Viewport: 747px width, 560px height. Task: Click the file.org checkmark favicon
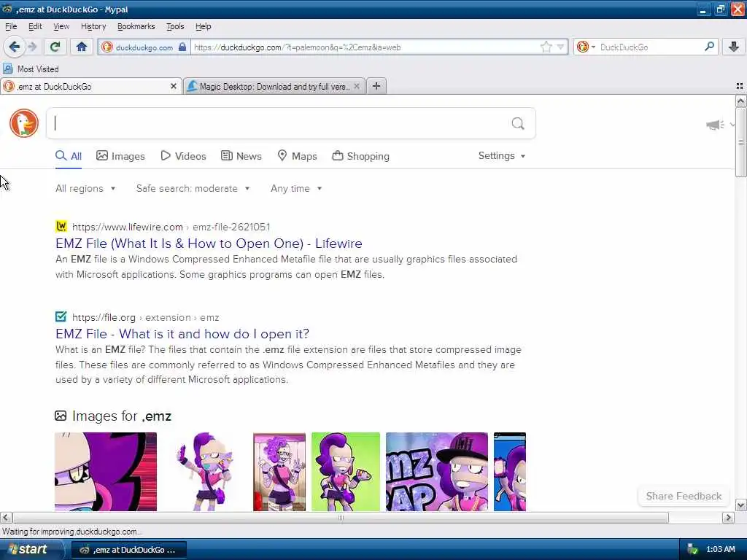point(61,316)
